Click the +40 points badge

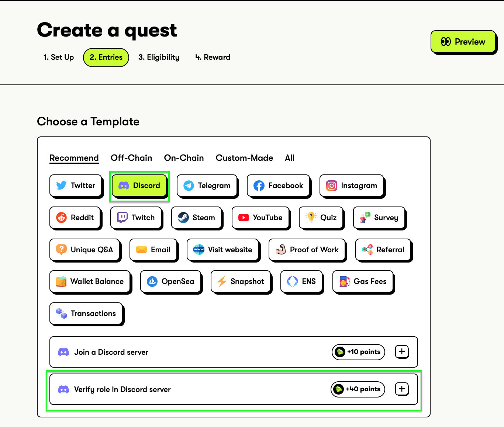pyautogui.click(x=358, y=389)
